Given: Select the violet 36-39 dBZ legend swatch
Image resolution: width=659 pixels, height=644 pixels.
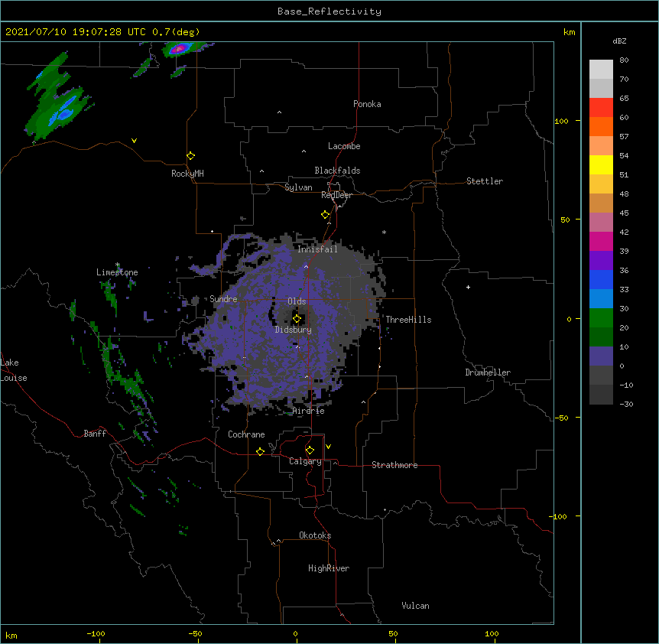Looking at the screenshot, I should 601,261.
